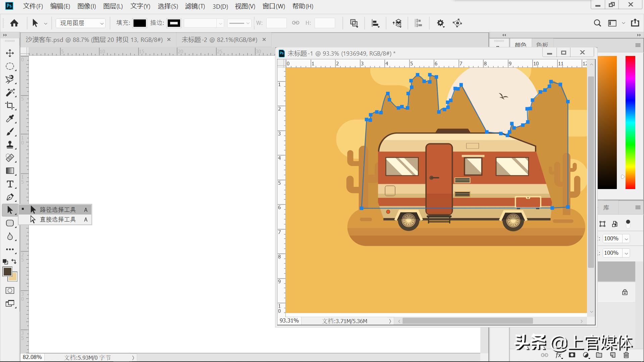Switch to the 沙漠客车.psd document tab

pos(94,40)
